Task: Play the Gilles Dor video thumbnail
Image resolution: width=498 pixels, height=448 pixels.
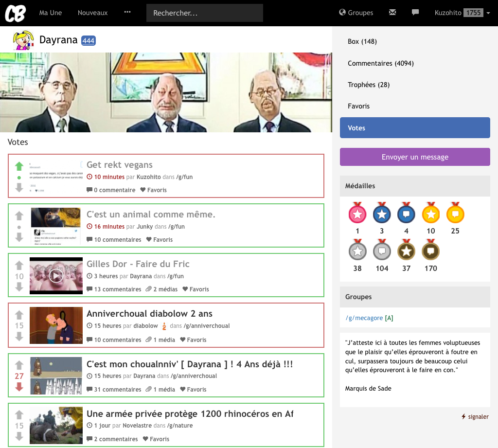Action: 56,276
